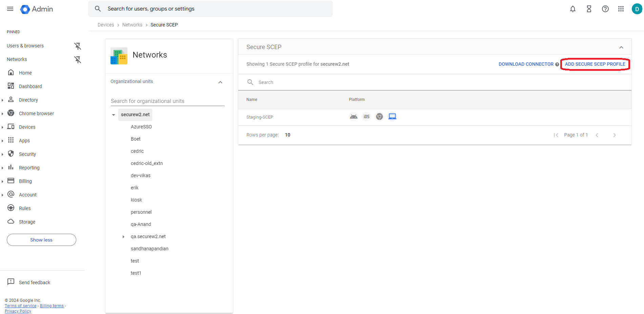644x314 pixels.
Task: Open the Reporting sidebar item
Action: pyautogui.click(x=29, y=168)
